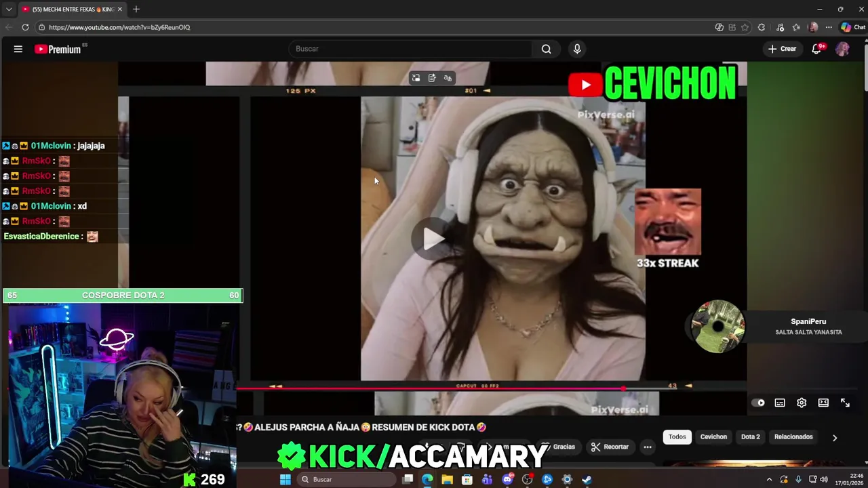This screenshot has width=868, height=488.
Task: Open the tab search dropdown arrow
Action: coord(9,9)
